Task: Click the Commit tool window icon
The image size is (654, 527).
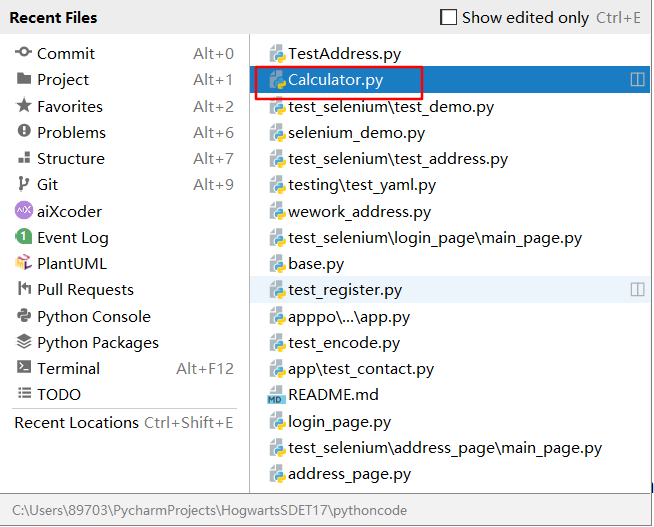Action: (23, 52)
